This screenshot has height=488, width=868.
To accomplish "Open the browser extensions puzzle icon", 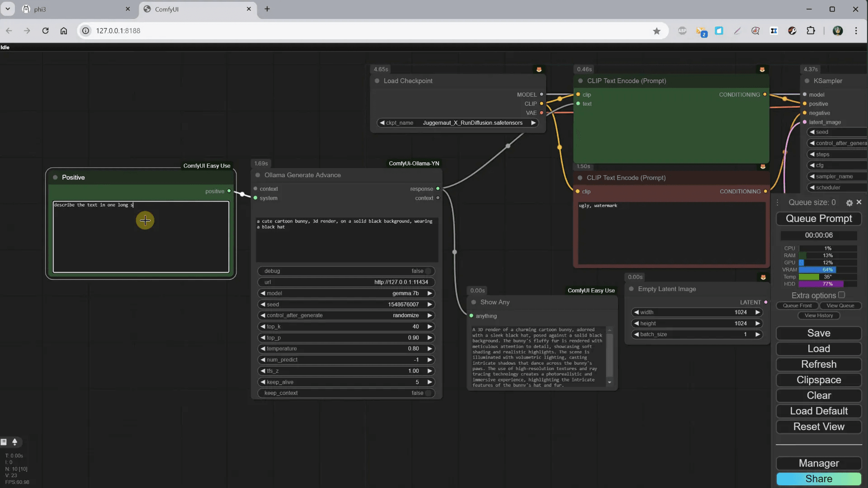I will (811, 31).
